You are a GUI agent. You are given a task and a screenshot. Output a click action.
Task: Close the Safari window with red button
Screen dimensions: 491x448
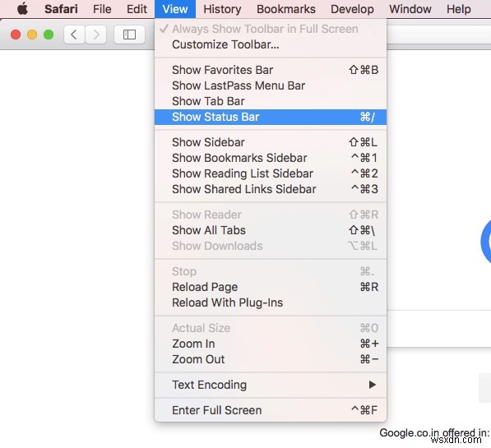pyautogui.click(x=16, y=35)
